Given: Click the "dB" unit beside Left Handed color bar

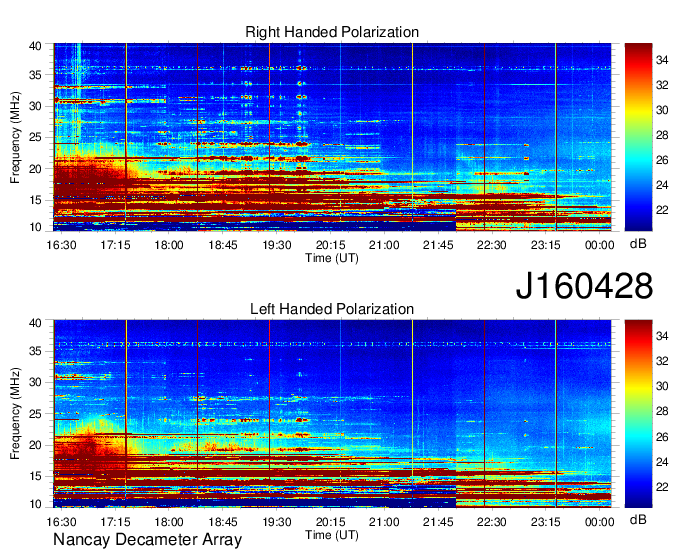Looking at the screenshot, I should pos(638,519).
